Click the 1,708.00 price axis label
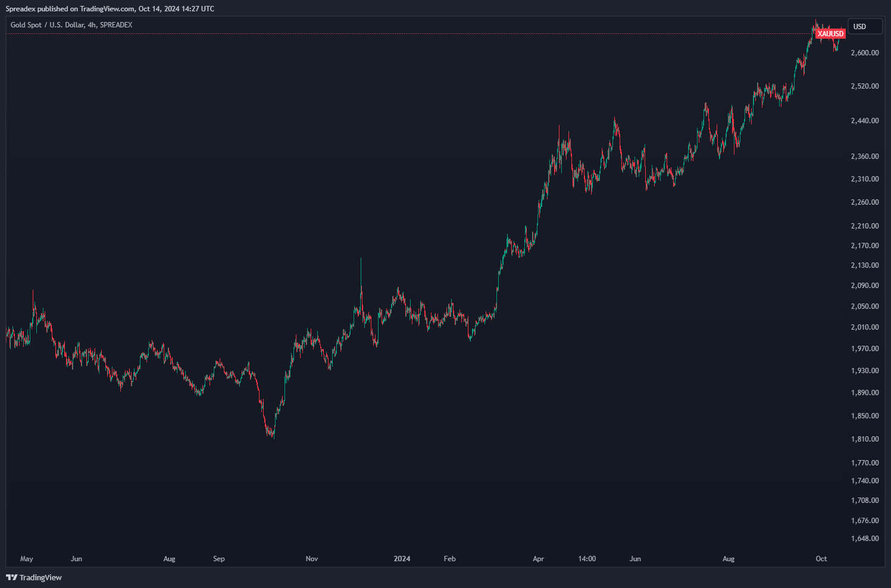 coord(865,501)
